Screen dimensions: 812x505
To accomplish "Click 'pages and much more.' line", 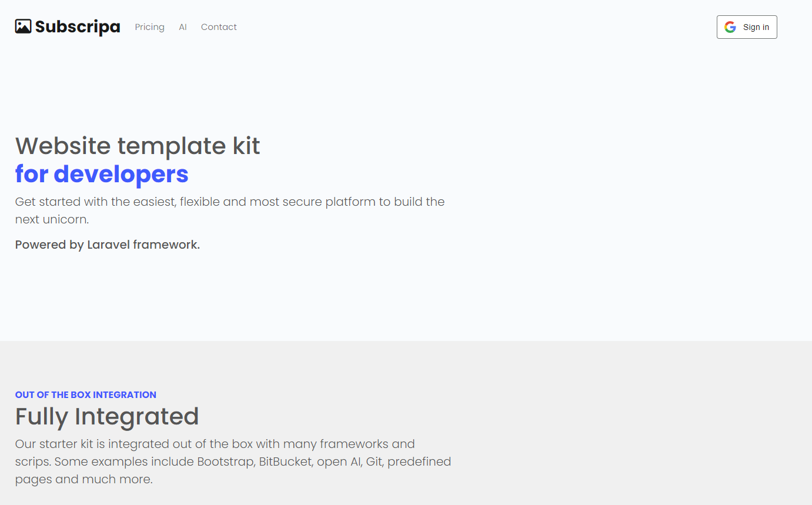I will [84, 480].
